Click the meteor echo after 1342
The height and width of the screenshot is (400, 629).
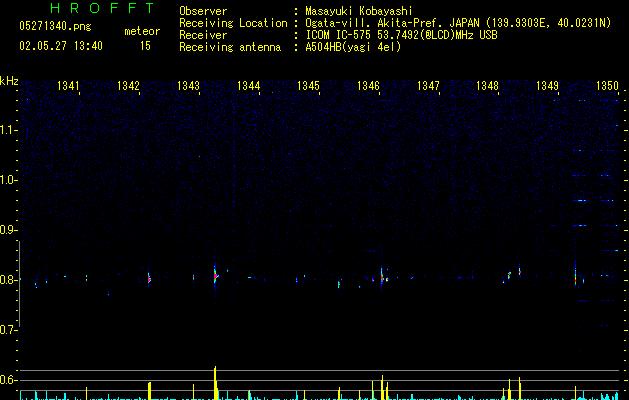point(149,278)
